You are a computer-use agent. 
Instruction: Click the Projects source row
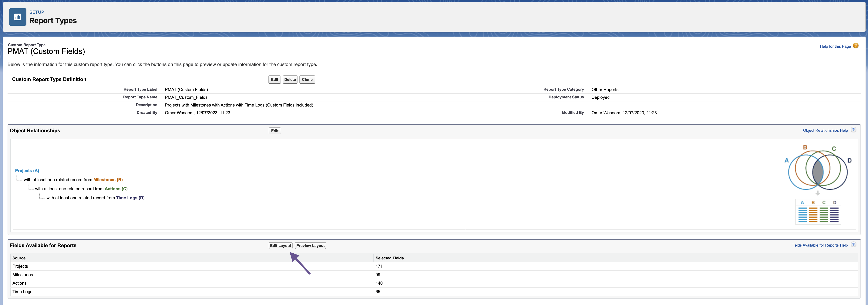(434, 266)
